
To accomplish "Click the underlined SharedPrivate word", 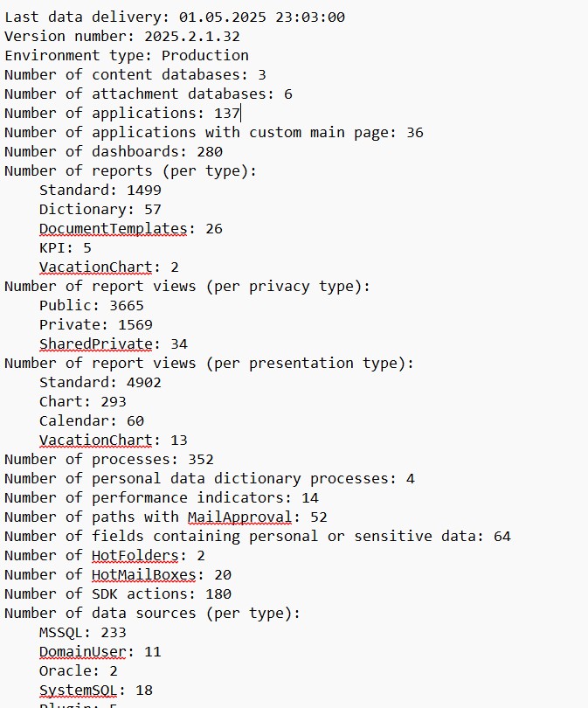I will [95, 344].
